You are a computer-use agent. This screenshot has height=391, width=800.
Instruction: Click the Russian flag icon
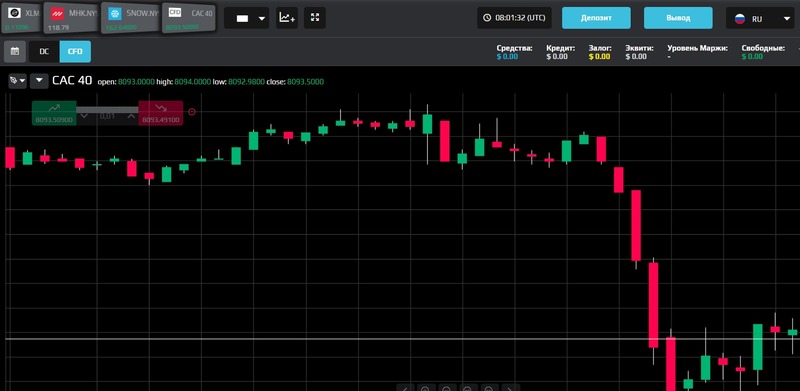click(740, 19)
